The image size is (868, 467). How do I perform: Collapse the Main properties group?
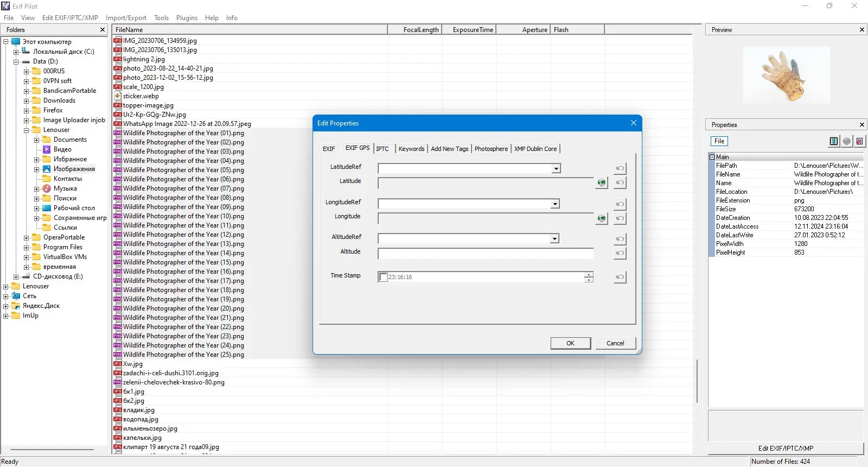coord(712,157)
